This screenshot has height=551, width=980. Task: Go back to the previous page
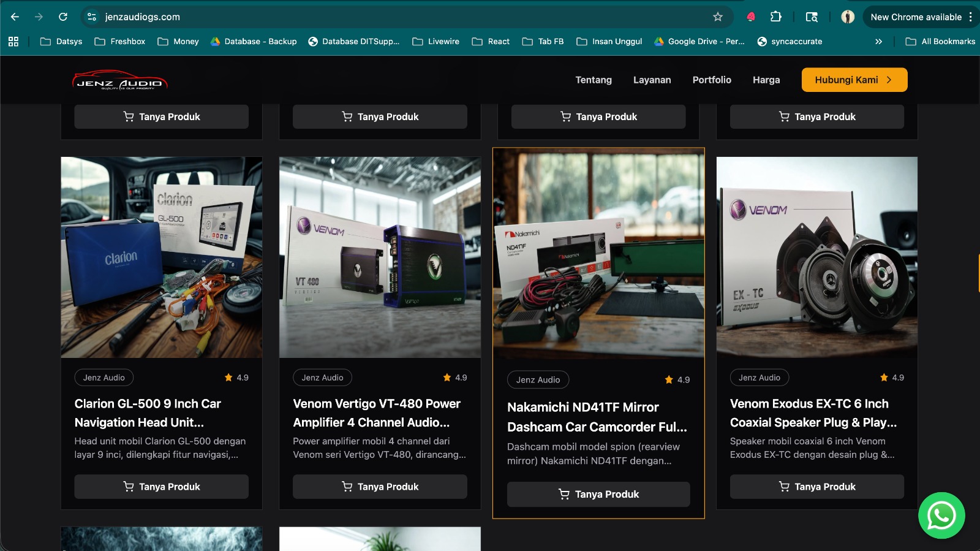pyautogui.click(x=15, y=17)
